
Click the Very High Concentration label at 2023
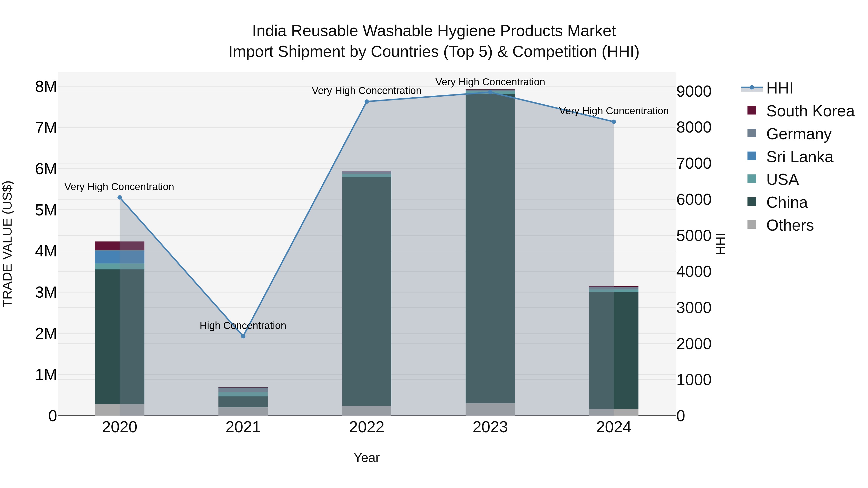pyautogui.click(x=490, y=82)
